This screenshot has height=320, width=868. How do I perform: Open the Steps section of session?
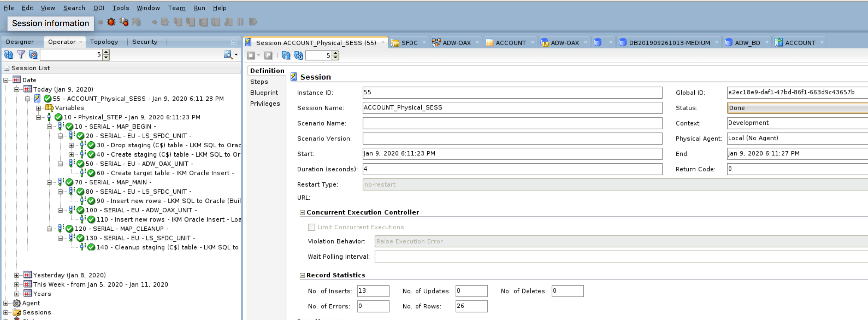[259, 81]
